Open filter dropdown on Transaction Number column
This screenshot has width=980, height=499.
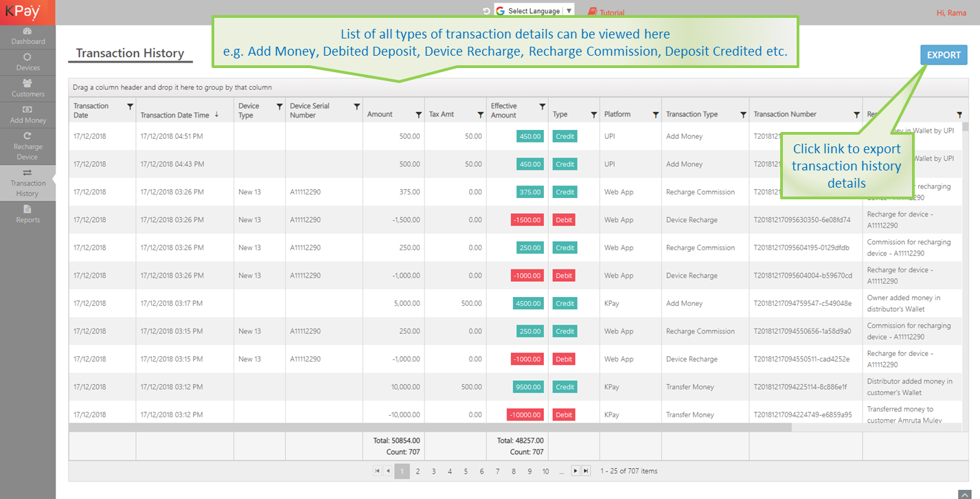point(856,115)
